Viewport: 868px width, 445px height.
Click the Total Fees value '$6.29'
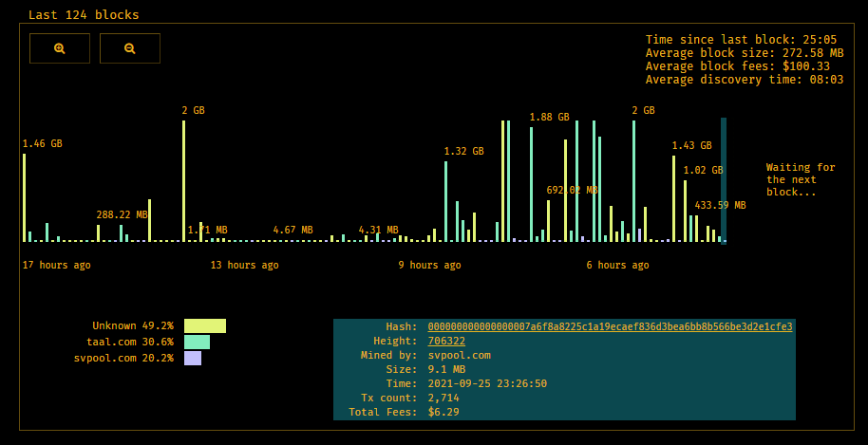point(443,412)
